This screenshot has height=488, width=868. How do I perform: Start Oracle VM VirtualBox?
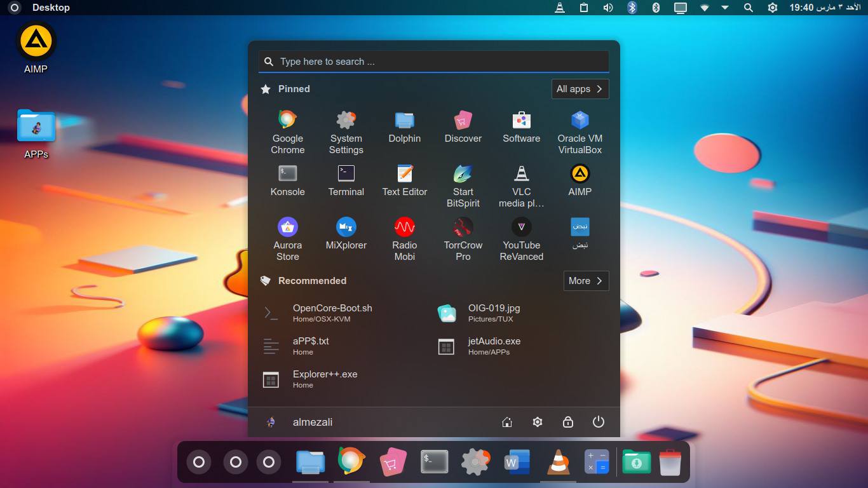[x=580, y=132]
